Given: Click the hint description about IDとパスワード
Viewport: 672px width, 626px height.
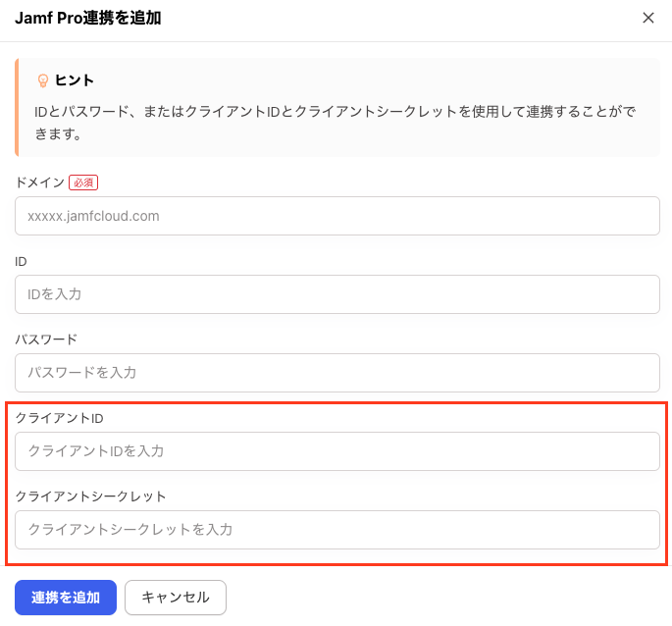Looking at the screenshot, I should tap(335, 123).
